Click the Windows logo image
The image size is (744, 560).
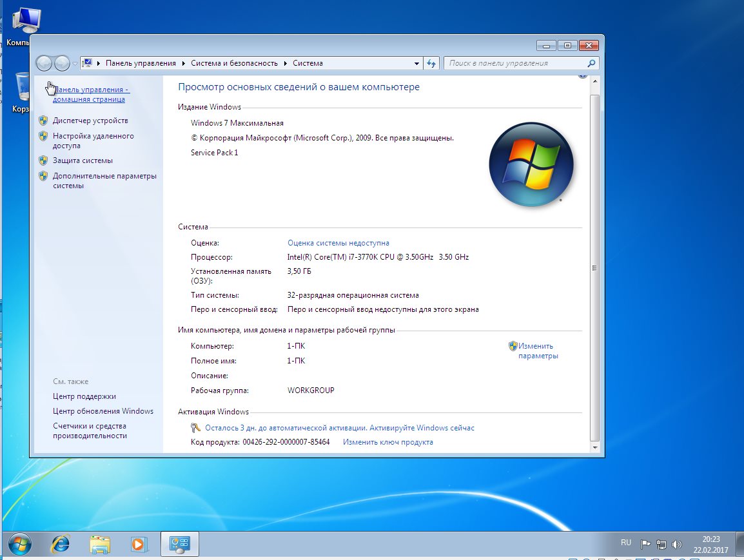pyautogui.click(x=531, y=164)
